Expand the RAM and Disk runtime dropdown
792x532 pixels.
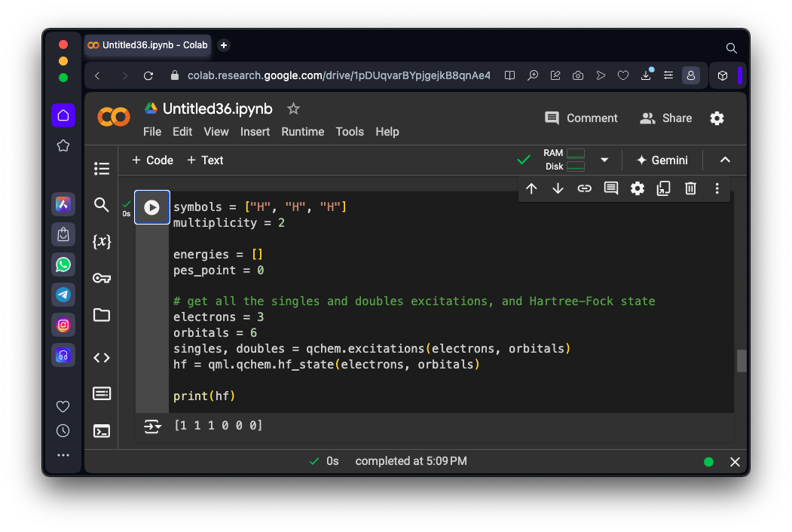[604, 160]
